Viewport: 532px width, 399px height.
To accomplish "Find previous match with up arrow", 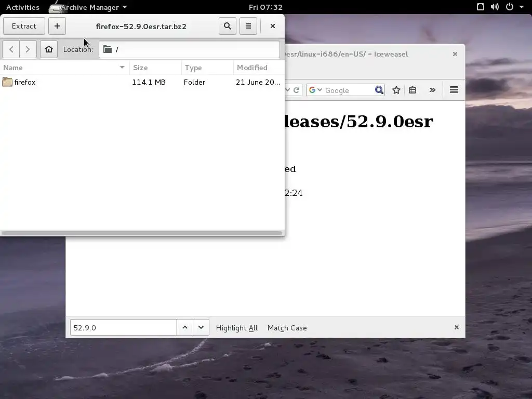I will (x=185, y=328).
